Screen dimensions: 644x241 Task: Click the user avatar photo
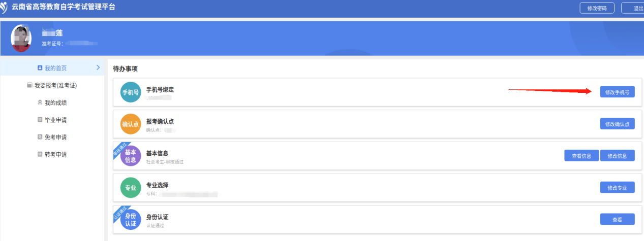point(21,38)
